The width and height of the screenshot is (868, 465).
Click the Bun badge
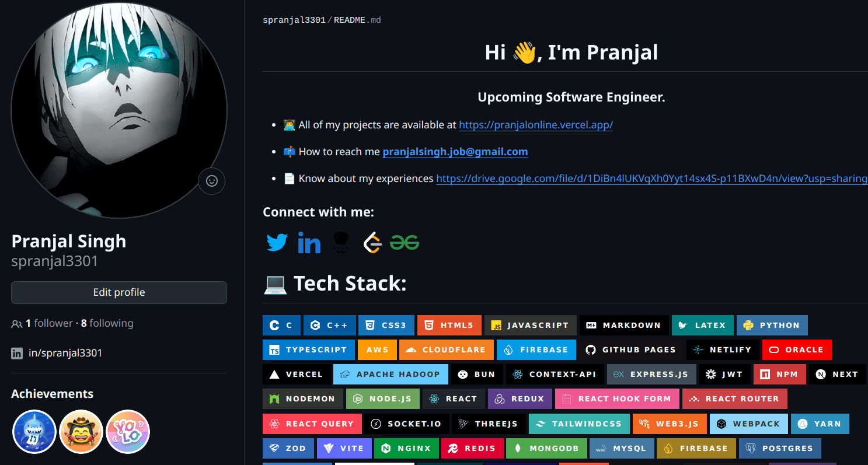477,374
